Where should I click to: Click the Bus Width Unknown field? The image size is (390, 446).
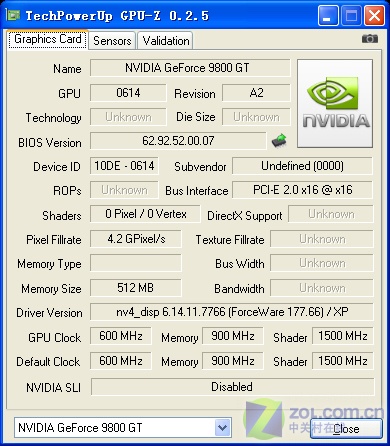(x=322, y=263)
